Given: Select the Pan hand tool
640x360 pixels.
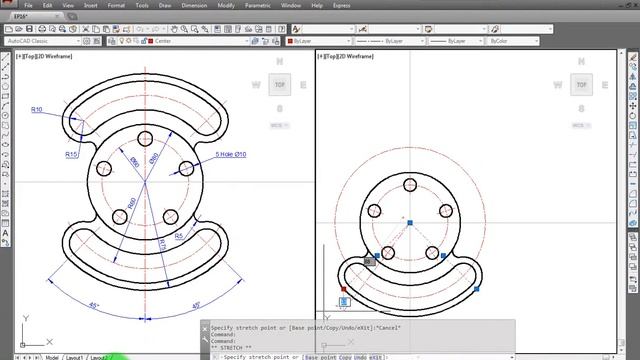Looking at the screenshot, I should (x=174, y=29).
